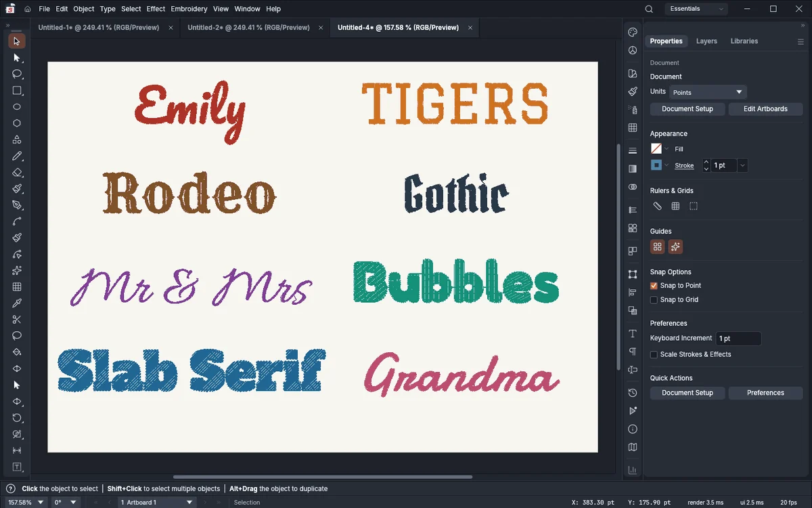This screenshot has width=812, height=508.
Task: Open the Paragraph panel icon
Action: coord(633,352)
